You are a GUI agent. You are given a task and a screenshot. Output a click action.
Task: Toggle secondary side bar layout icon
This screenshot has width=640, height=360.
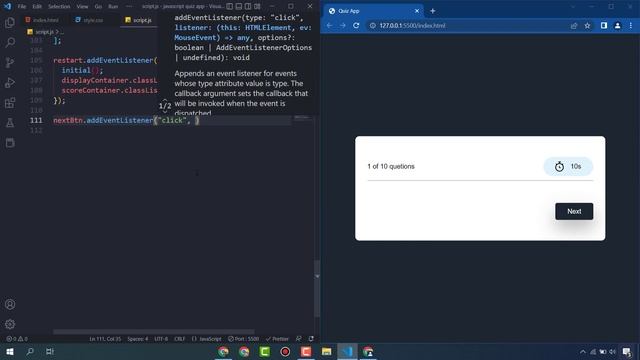tap(248, 6)
